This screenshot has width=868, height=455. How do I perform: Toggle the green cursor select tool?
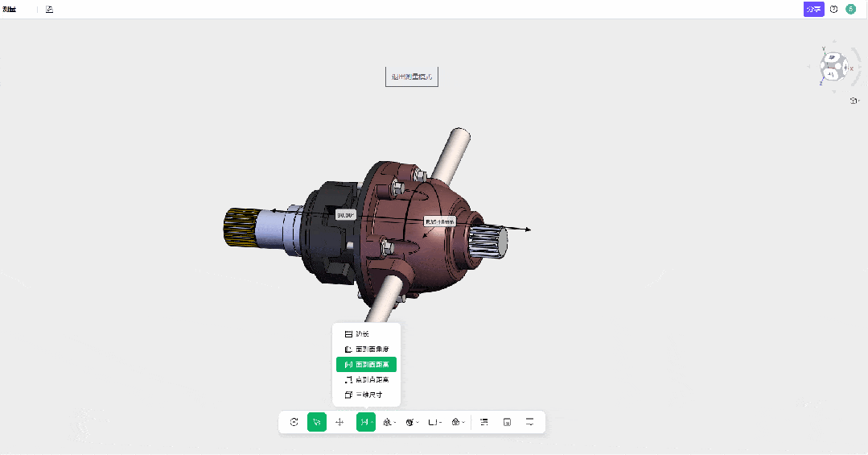tap(317, 422)
